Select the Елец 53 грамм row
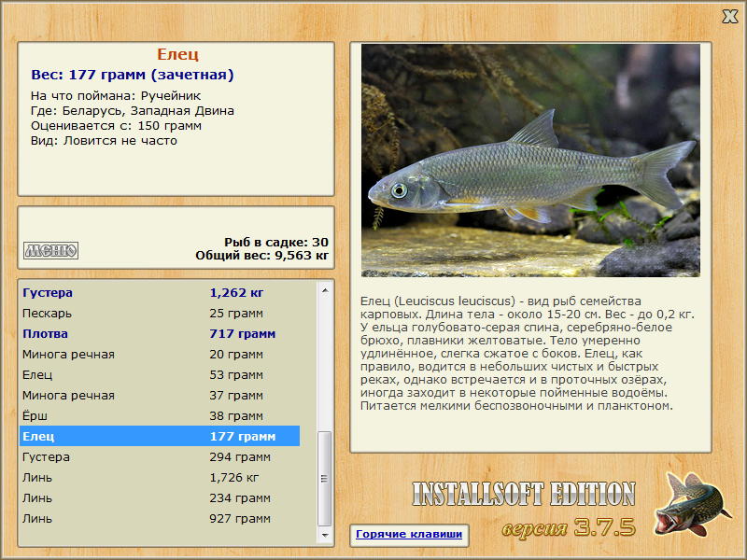 [x=160, y=374]
